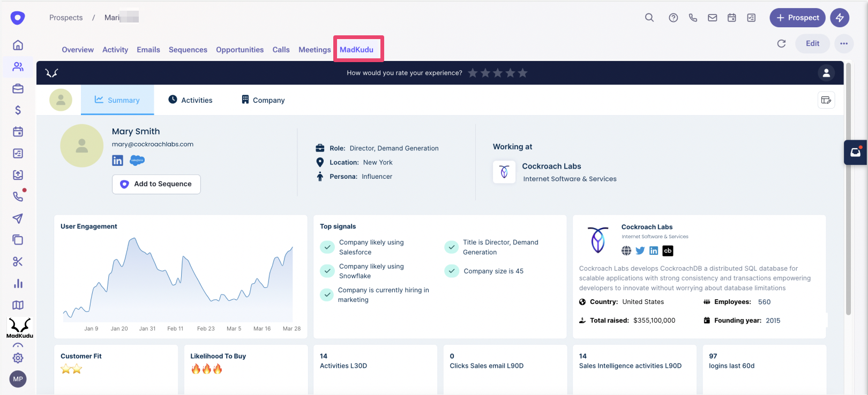This screenshot has width=868, height=395.
Task: Click the calendar icon in top bar
Action: [732, 18]
